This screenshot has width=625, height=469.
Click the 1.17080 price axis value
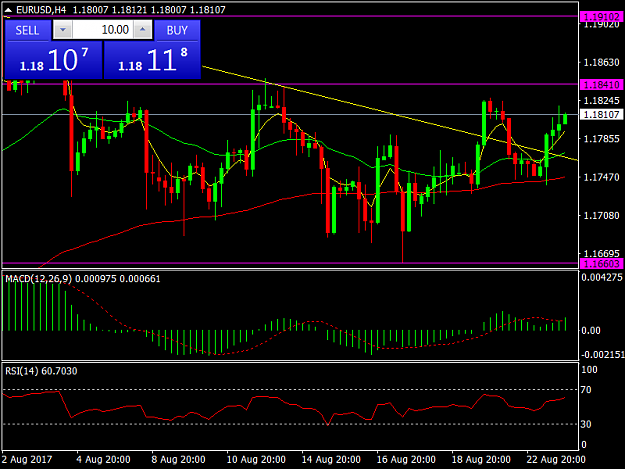click(x=601, y=216)
